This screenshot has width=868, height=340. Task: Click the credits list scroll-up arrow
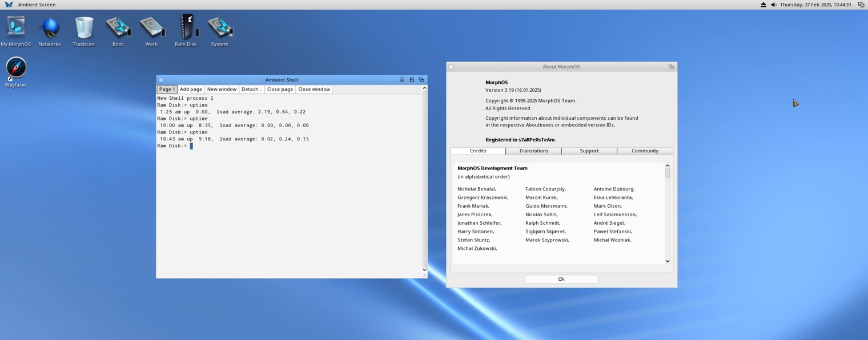point(667,165)
